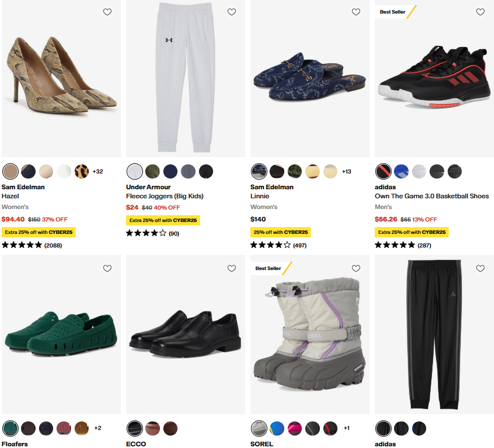This screenshot has height=448, width=494.
Task: Show +13 more Linnie colors
Action: click(x=346, y=171)
